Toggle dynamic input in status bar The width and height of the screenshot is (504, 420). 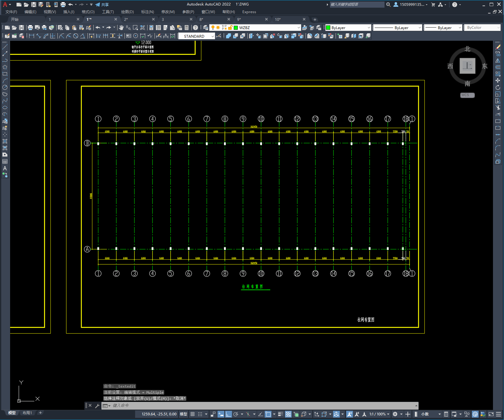pos(221,414)
